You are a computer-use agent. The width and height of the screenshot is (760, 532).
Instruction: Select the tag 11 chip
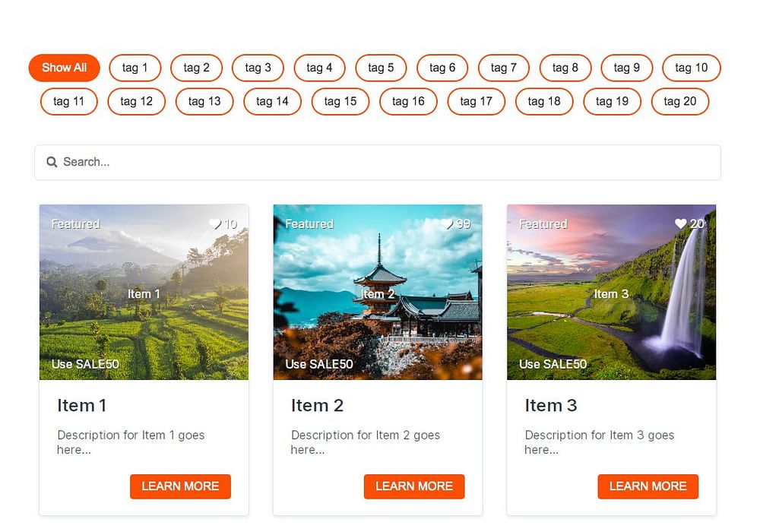[x=69, y=102]
